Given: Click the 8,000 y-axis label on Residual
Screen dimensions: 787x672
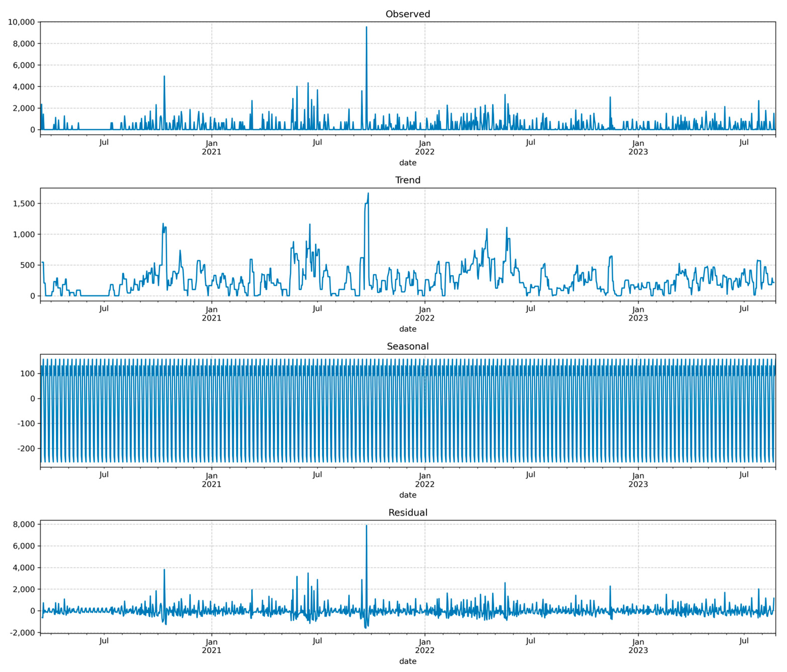Looking at the screenshot, I should [x=23, y=524].
